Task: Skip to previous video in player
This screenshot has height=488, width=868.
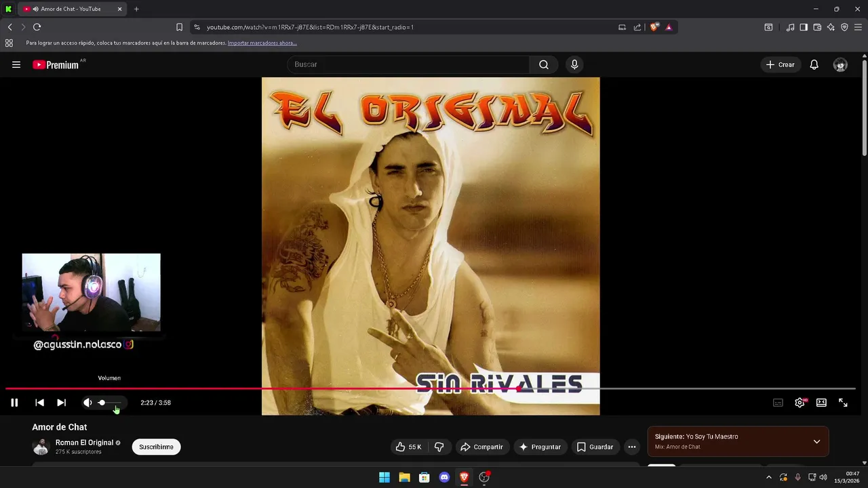Action: tap(39, 403)
